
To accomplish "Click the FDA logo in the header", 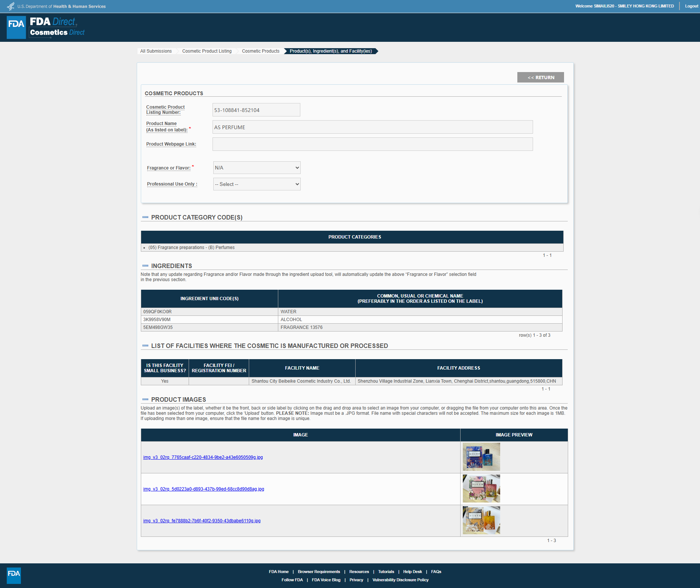I will (16, 27).
